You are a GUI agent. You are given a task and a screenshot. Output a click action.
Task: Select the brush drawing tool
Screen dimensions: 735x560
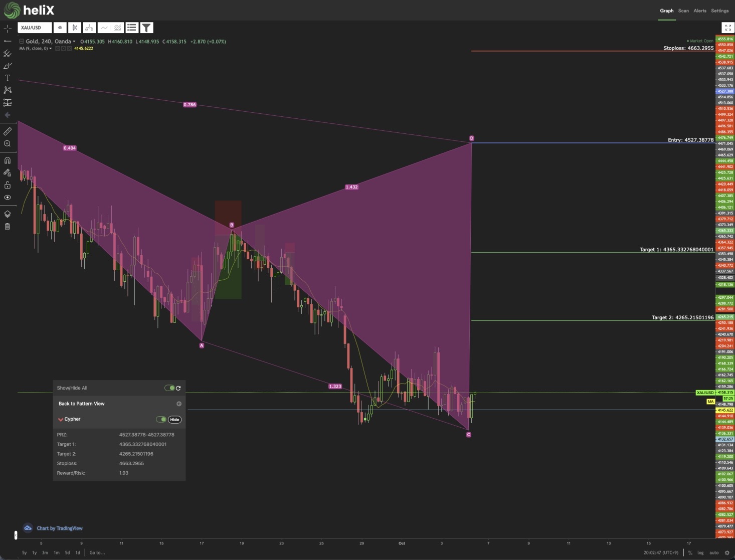[8, 66]
